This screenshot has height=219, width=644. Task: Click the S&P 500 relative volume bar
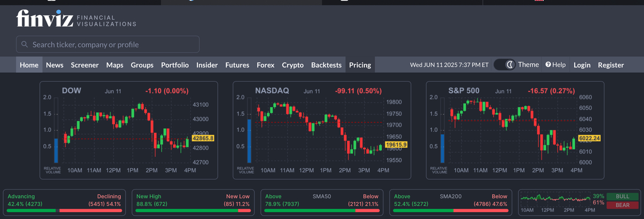(443, 148)
